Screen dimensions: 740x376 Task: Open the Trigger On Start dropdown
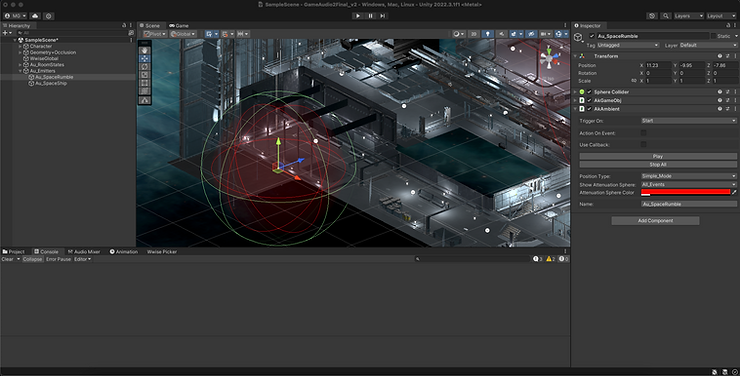click(x=689, y=121)
